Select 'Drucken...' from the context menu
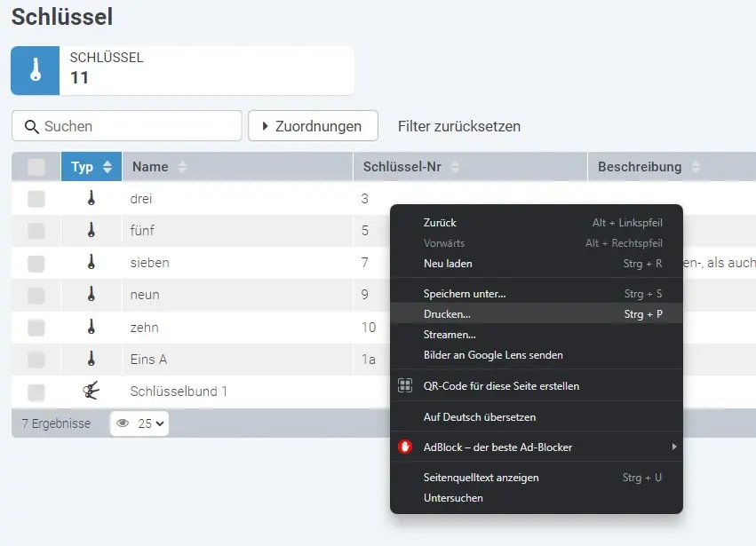The image size is (756, 546). pos(446,314)
